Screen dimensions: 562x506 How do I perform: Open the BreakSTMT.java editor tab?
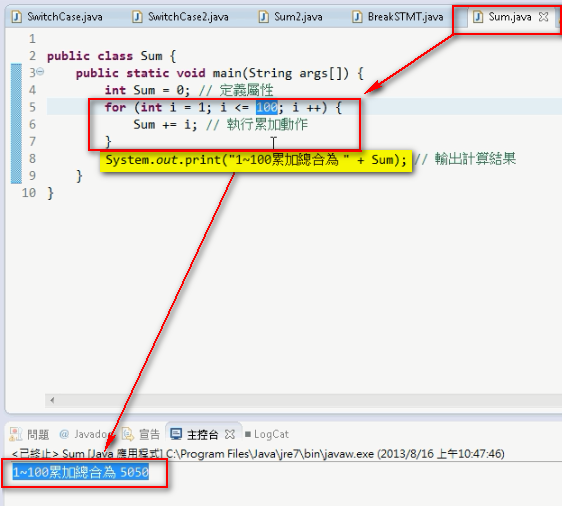click(399, 17)
